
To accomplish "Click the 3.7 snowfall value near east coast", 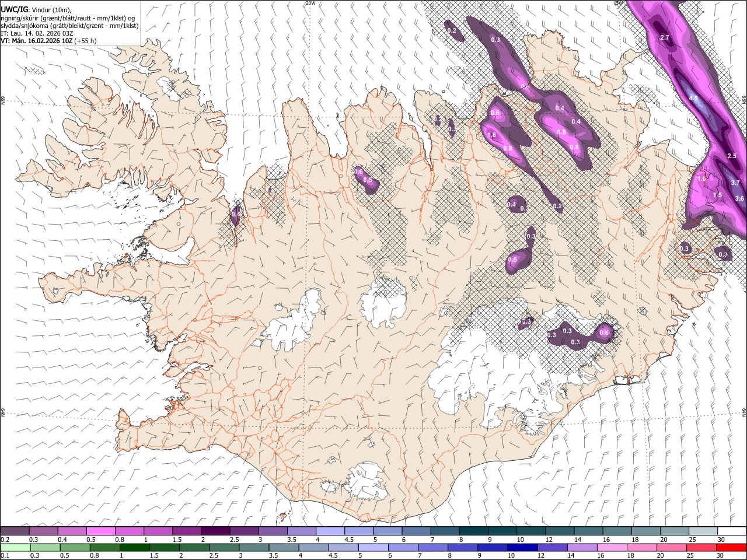I will (x=735, y=183).
